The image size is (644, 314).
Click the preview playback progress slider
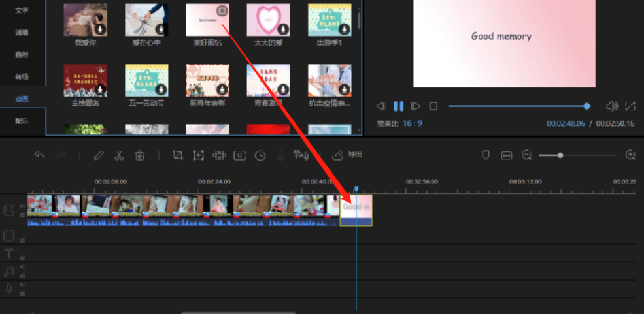pos(517,106)
